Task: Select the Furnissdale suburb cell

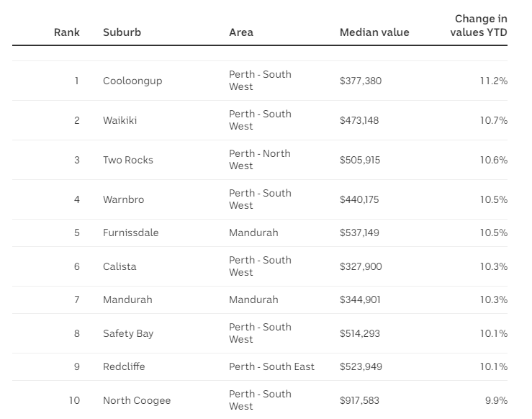Action: [x=130, y=233]
